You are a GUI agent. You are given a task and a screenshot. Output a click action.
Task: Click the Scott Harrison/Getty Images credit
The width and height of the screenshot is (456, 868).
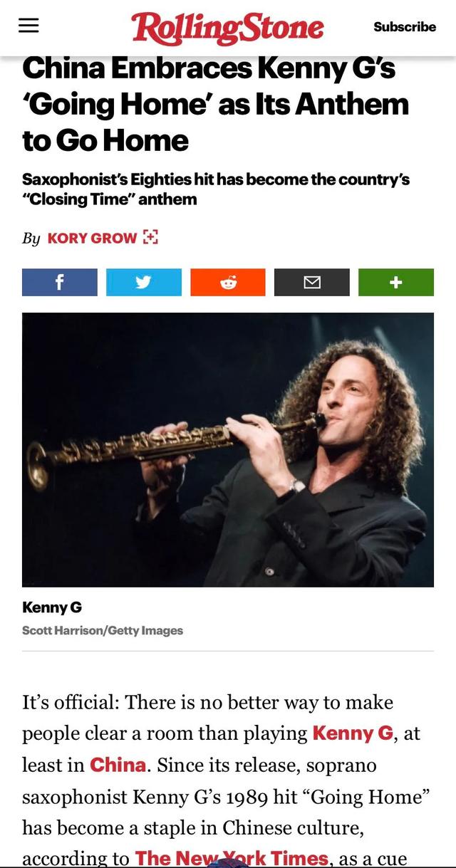coord(103,630)
